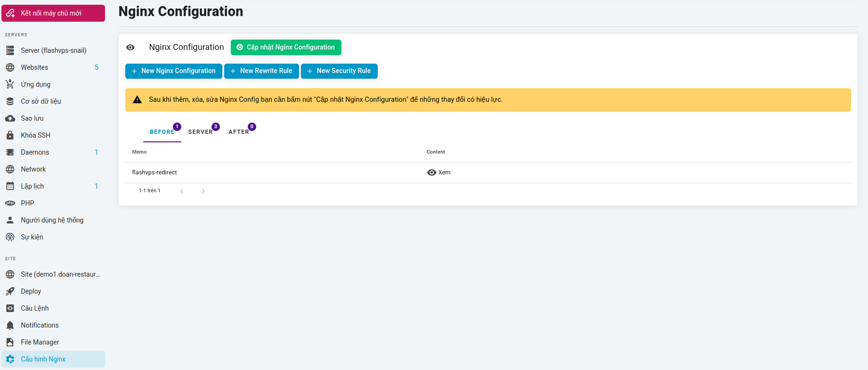Switch to the SERVER tab

coord(201,132)
